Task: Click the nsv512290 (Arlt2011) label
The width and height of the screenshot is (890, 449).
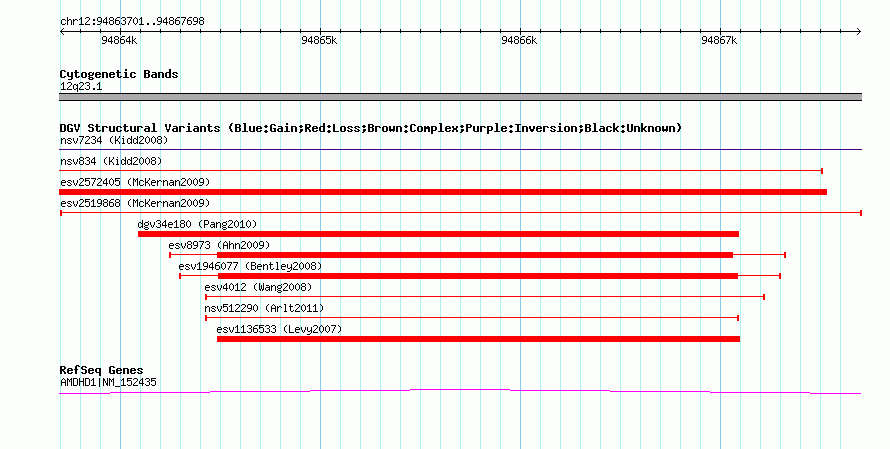Action: tap(264, 308)
